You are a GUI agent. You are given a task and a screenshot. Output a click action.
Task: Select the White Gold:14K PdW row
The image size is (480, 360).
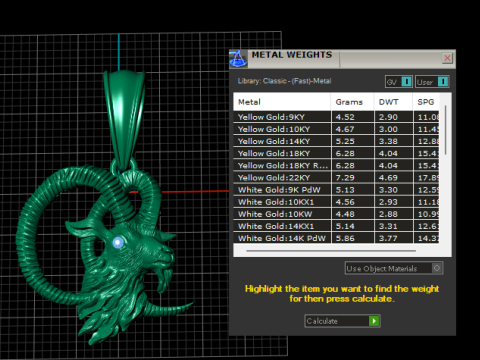(x=336, y=238)
